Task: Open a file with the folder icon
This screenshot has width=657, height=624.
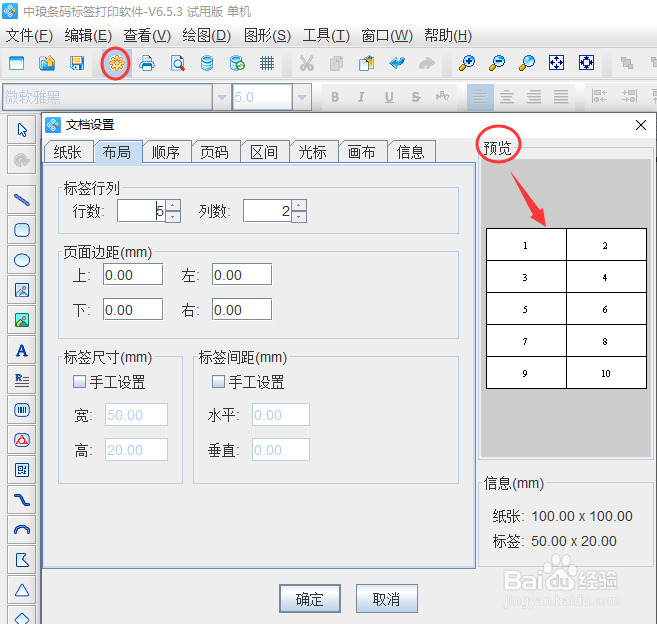Action: pos(47,63)
